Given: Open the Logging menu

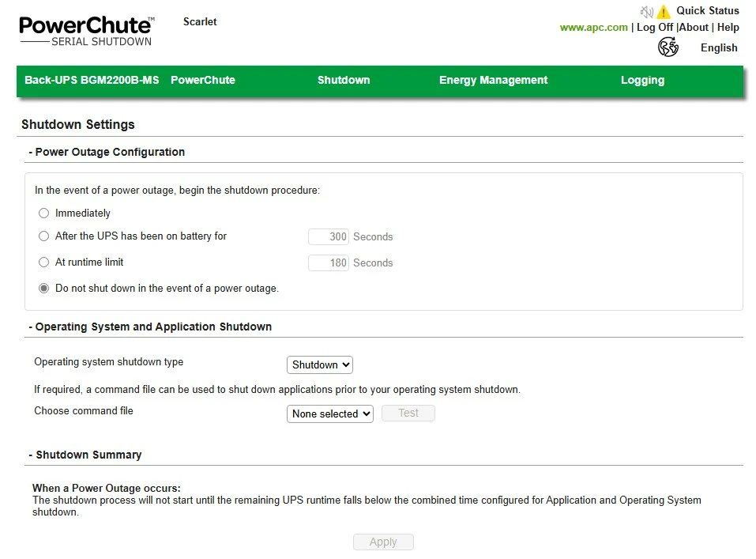Looking at the screenshot, I should click(x=643, y=80).
